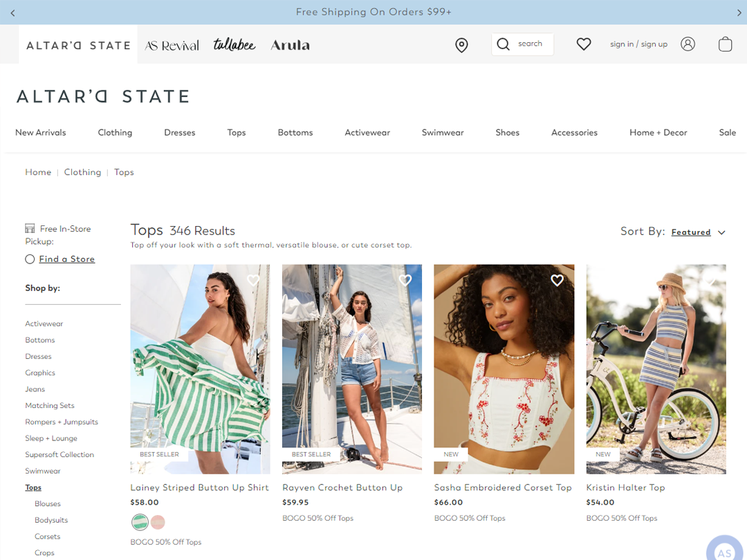Image resolution: width=747 pixels, height=560 pixels.
Task: Expand the Sort By Featured dropdown
Action: click(691, 232)
